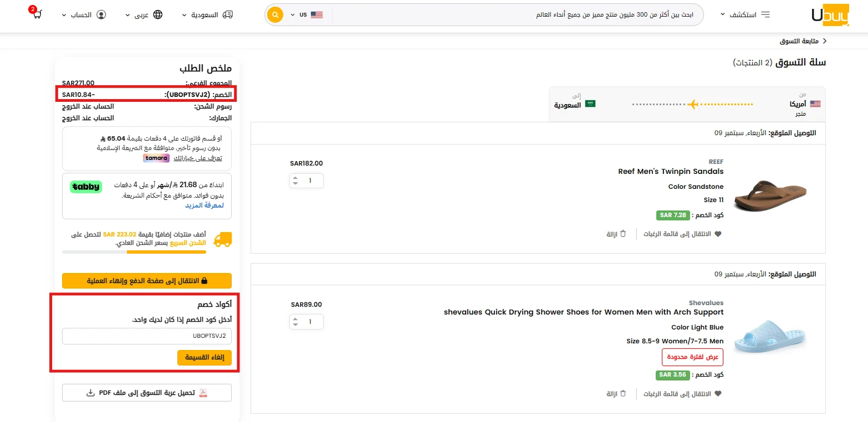Screen dimensions: 868x422
Task: Click the back chevron beside متابعة التسوق
Action: [x=824, y=41]
